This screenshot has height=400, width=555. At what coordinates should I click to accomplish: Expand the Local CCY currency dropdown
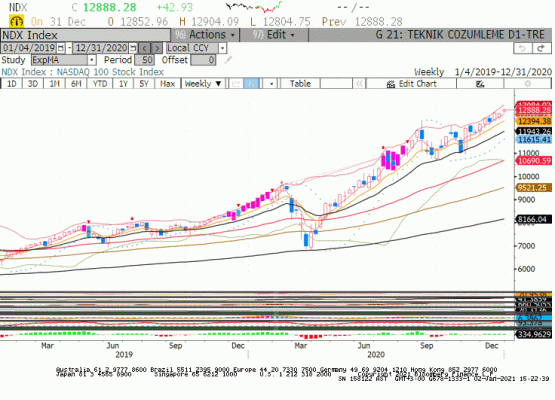coord(222,48)
